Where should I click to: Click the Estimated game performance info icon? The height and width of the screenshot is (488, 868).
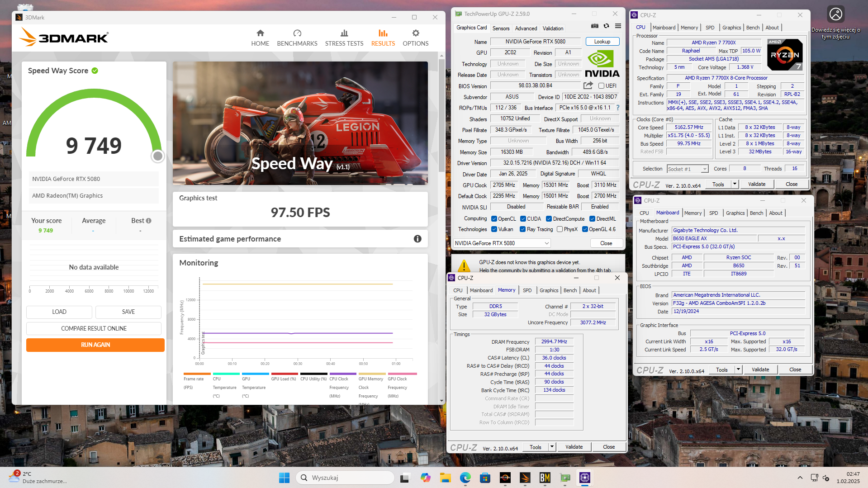(417, 239)
